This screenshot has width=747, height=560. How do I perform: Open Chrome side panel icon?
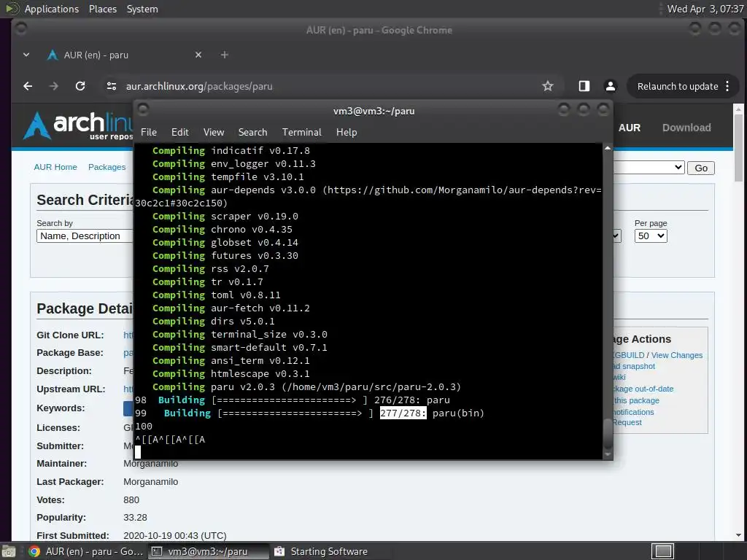pos(584,86)
